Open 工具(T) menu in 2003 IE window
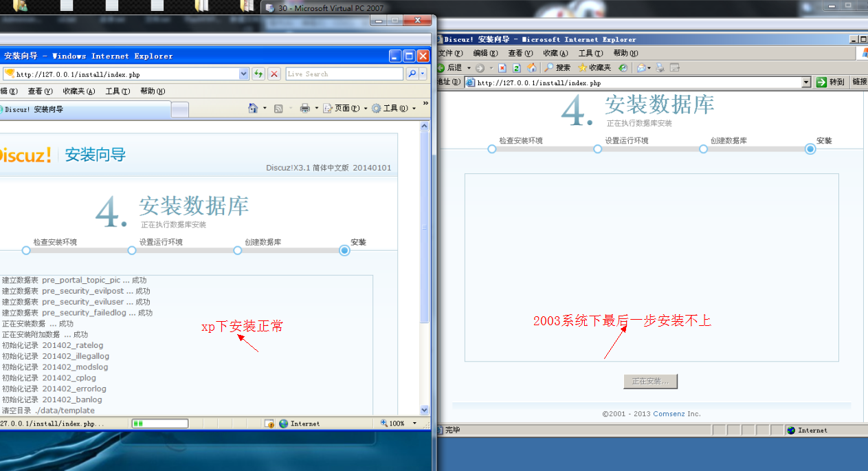 pyautogui.click(x=590, y=53)
